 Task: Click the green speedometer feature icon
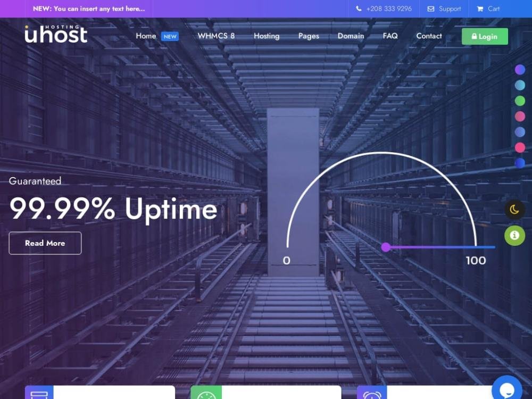click(206, 393)
